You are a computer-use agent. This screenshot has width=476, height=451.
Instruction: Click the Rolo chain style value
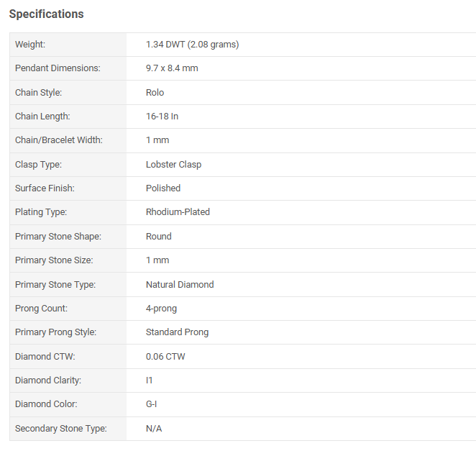[x=155, y=93]
